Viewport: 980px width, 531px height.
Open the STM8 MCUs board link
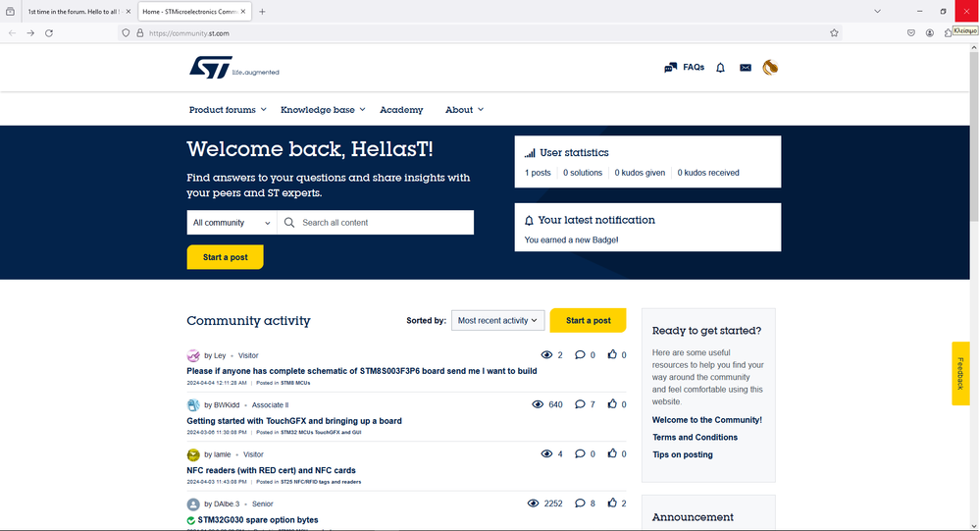point(295,383)
